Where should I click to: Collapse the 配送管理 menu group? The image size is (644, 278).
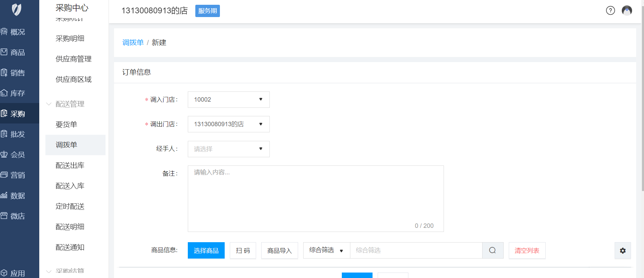click(x=70, y=104)
